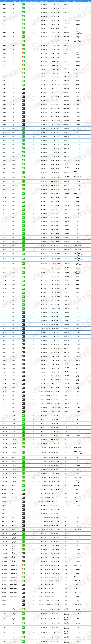Select the 188kW / 256KM power cell
The height and width of the screenshot is (644, 91).
click(x=55, y=77)
